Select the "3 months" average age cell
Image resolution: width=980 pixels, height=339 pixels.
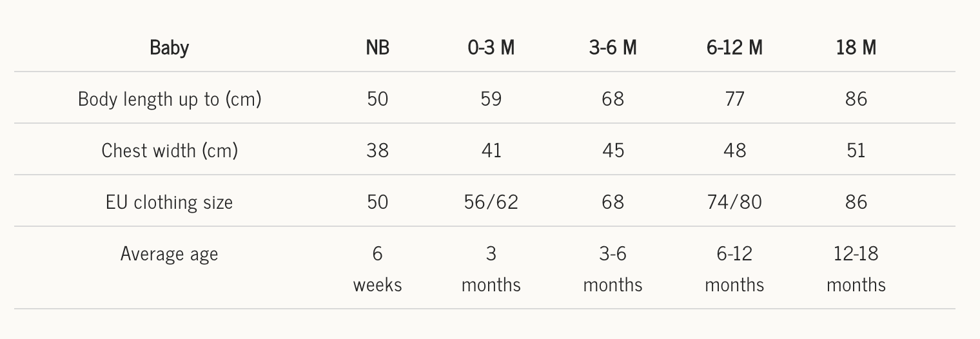[x=491, y=269]
